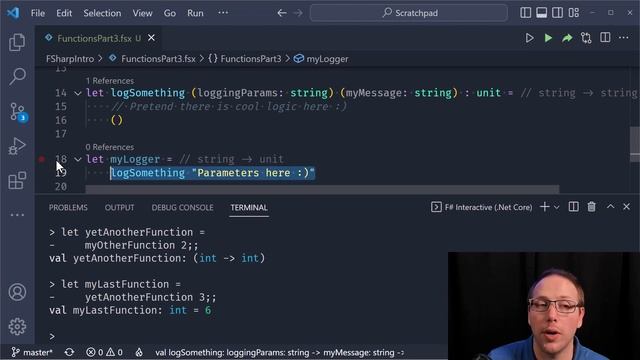Kill terminal with the trash icon
The height and width of the screenshot is (360, 640).
[591, 207]
